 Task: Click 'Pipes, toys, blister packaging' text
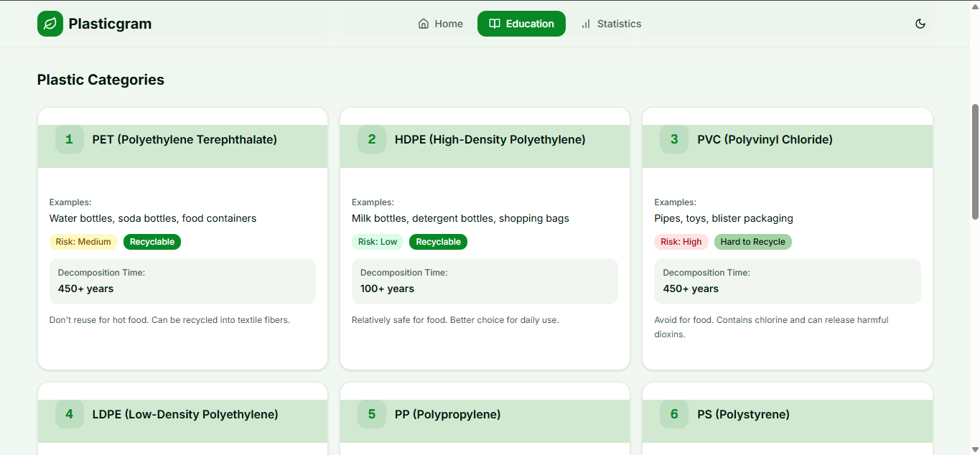(724, 218)
